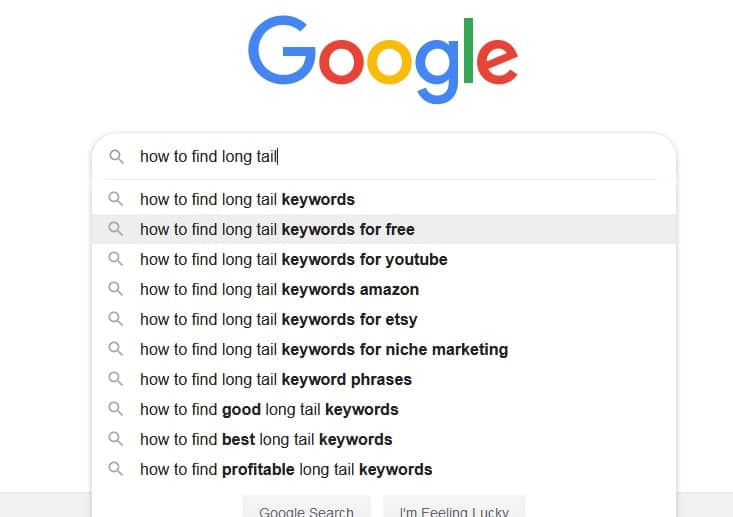
Task: Choose 'how to find best long tail keywords'
Action: pyautogui.click(x=266, y=439)
